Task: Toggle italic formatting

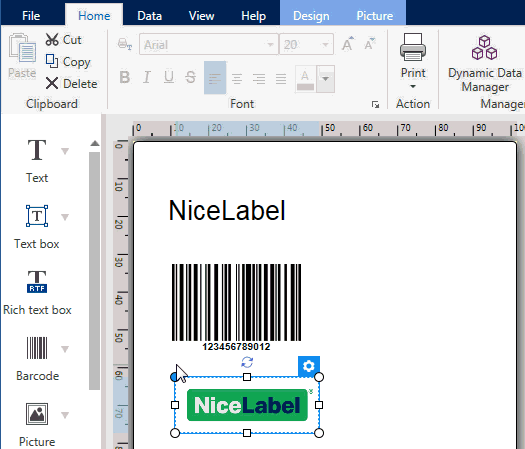Action: [x=147, y=78]
